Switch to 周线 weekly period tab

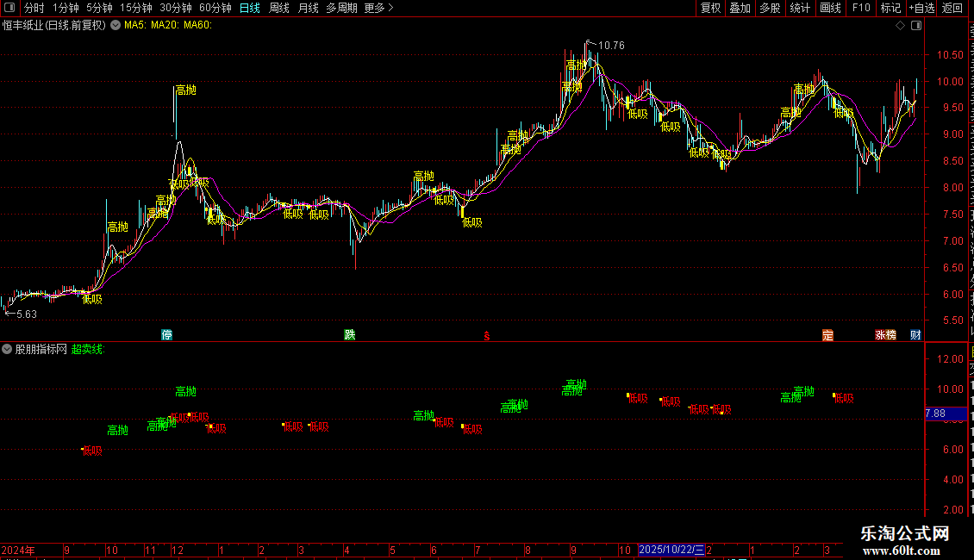point(279,8)
